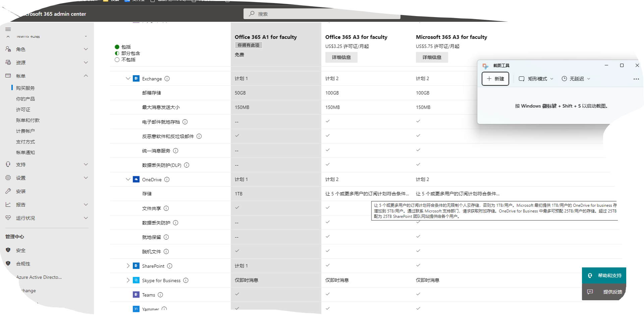The image size is (644, 315).
Task: Open Snipping Tool more options menu
Action: [636, 79]
